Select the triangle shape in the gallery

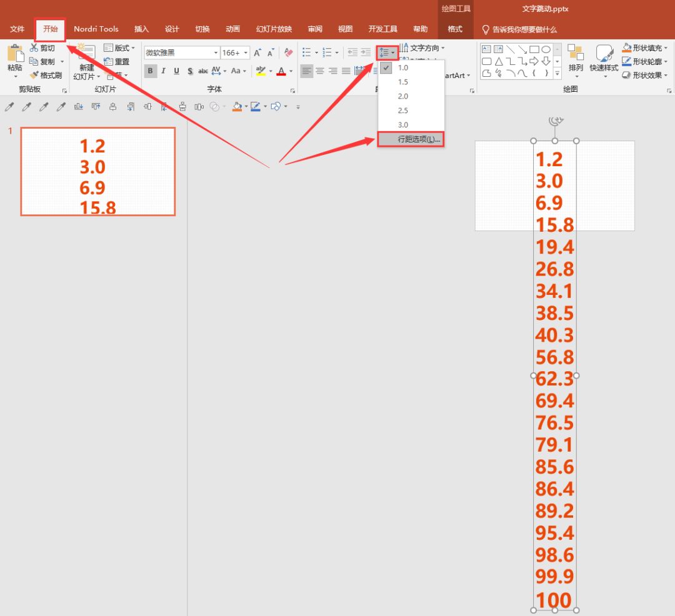[499, 61]
